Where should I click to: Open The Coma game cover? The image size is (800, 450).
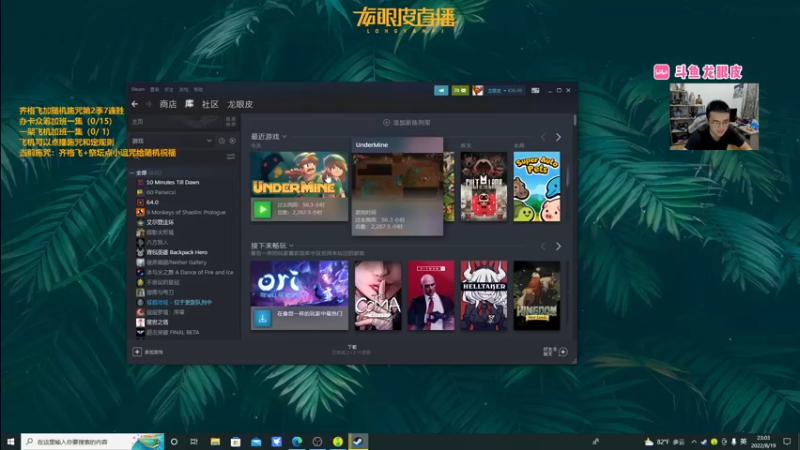[x=378, y=295]
